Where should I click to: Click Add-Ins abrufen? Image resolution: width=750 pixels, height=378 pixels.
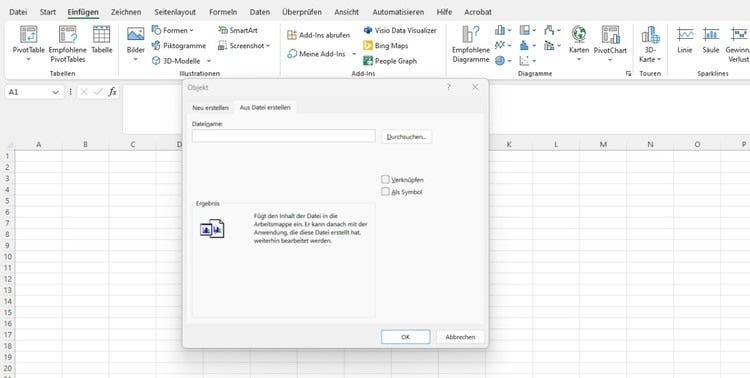pos(318,35)
